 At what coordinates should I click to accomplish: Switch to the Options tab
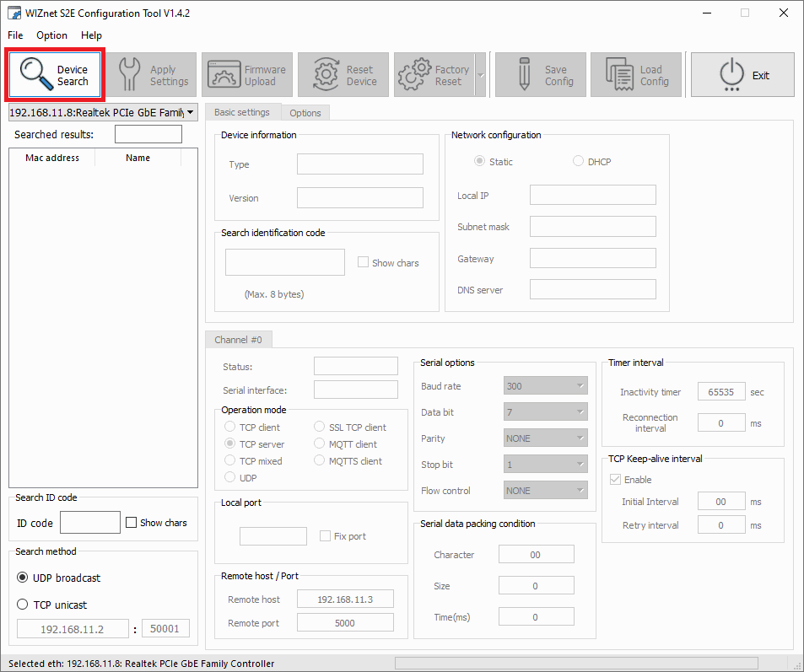[x=305, y=113]
